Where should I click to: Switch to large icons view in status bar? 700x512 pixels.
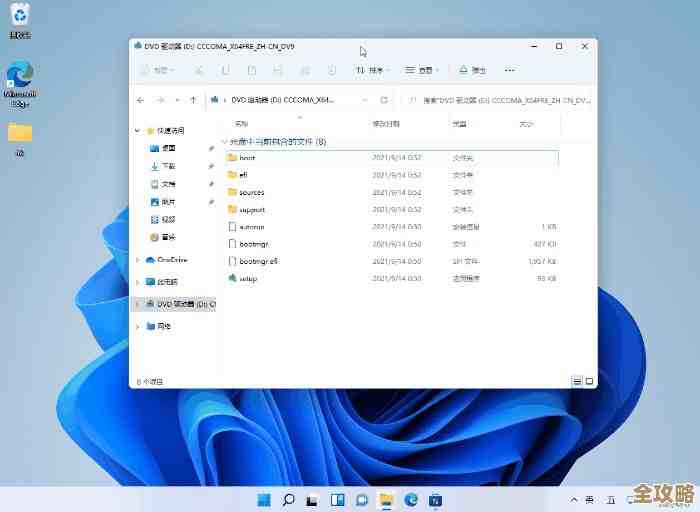(x=589, y=381)
